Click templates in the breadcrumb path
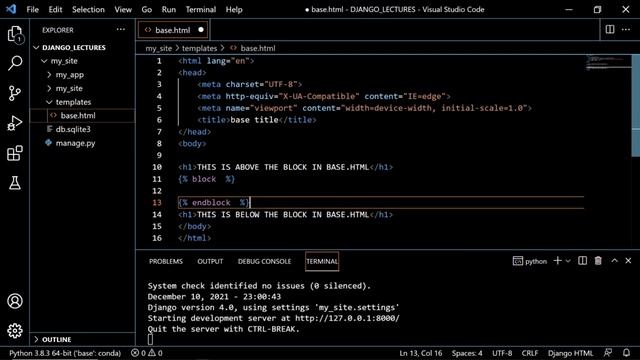Viewport: 640px width, 360px height. (199, 48)
